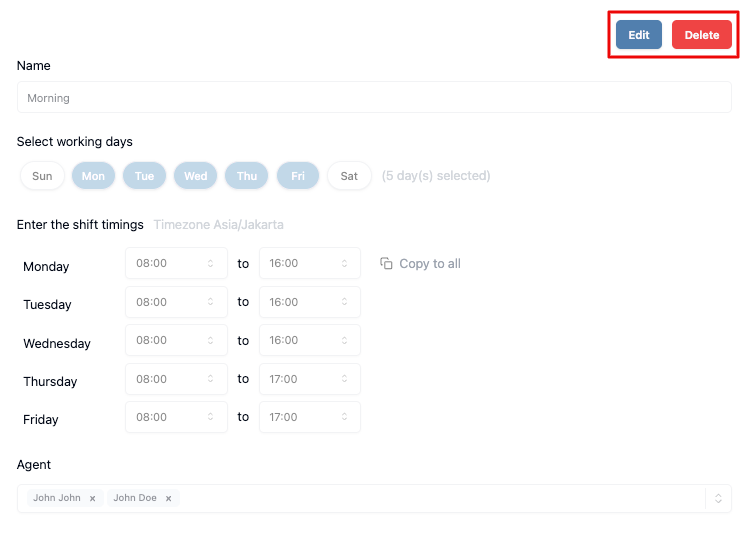This screenshot has height=533, width=747.
Task: Click the Name field containing Morning
Action: click(x=374, y=97)
